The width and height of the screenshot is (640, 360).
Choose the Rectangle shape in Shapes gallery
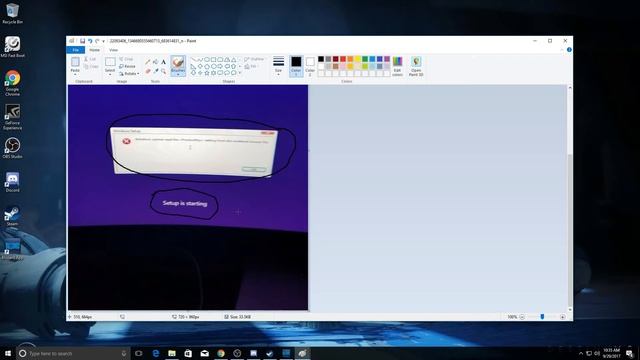[x=213, y=60]
